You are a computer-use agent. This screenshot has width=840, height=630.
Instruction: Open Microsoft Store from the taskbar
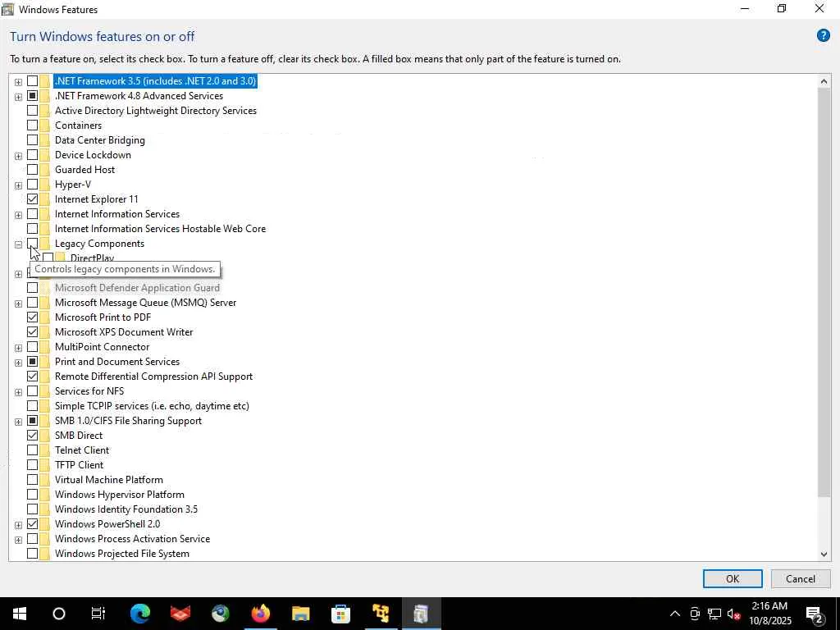point(340,614)
